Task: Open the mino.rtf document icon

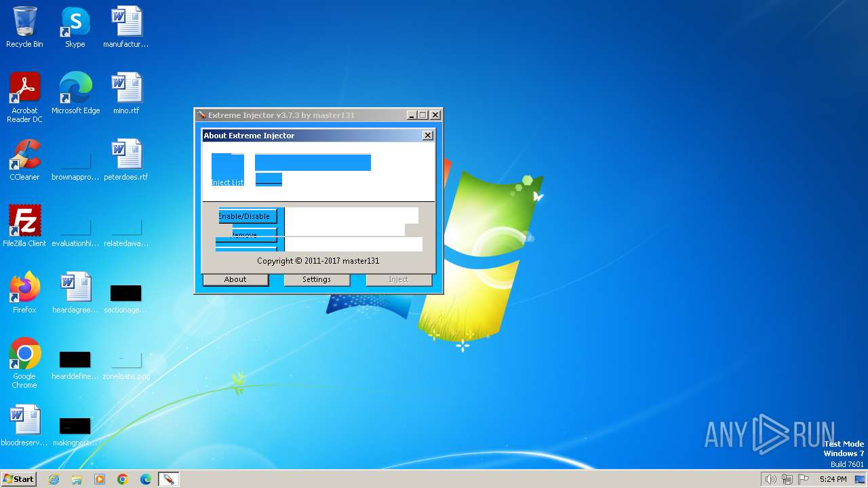Action: 126,94
